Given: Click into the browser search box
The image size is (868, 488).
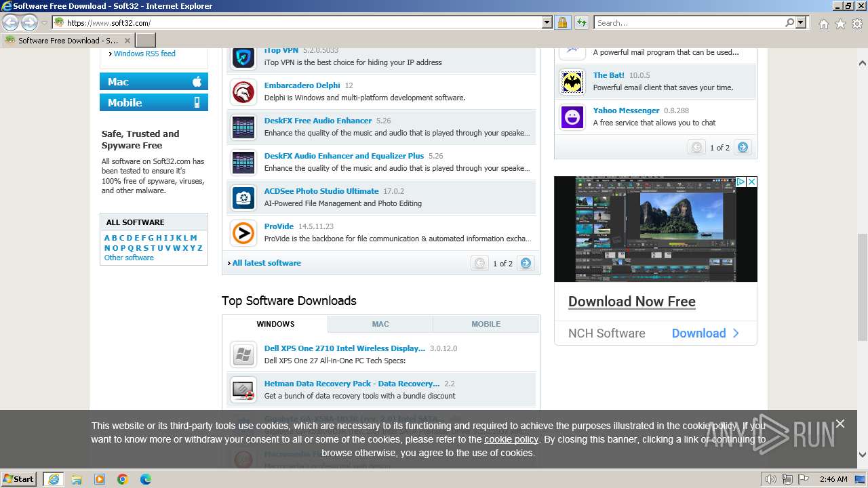Looking at the screenshot, I should click(x=689, y=22).
